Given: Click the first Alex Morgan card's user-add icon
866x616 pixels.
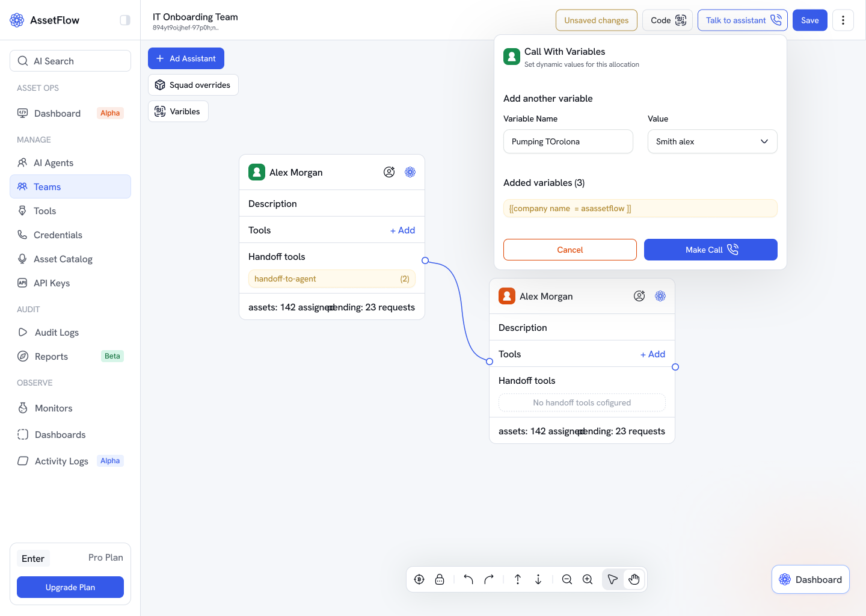Looking at the screenshot, I should (389, 172).
